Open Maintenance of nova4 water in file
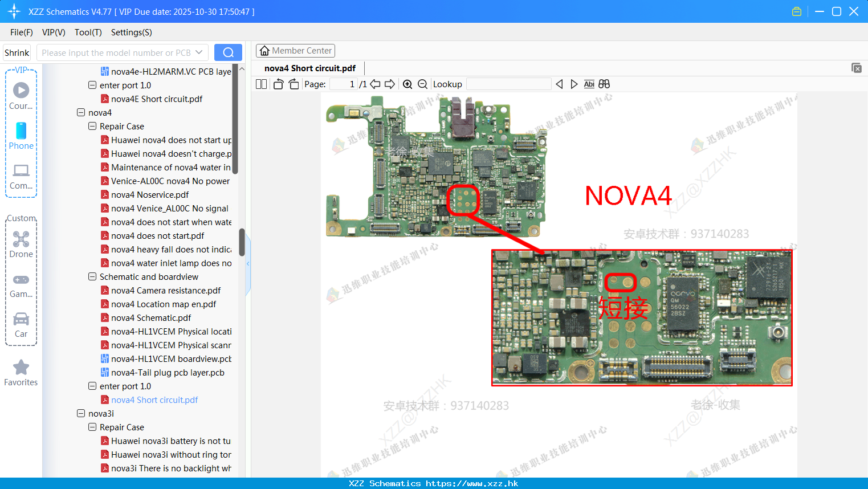 point(171,168)
